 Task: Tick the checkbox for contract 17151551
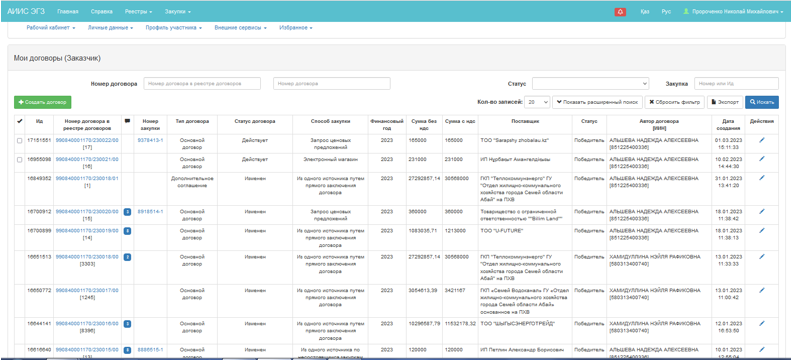point(20,141)
